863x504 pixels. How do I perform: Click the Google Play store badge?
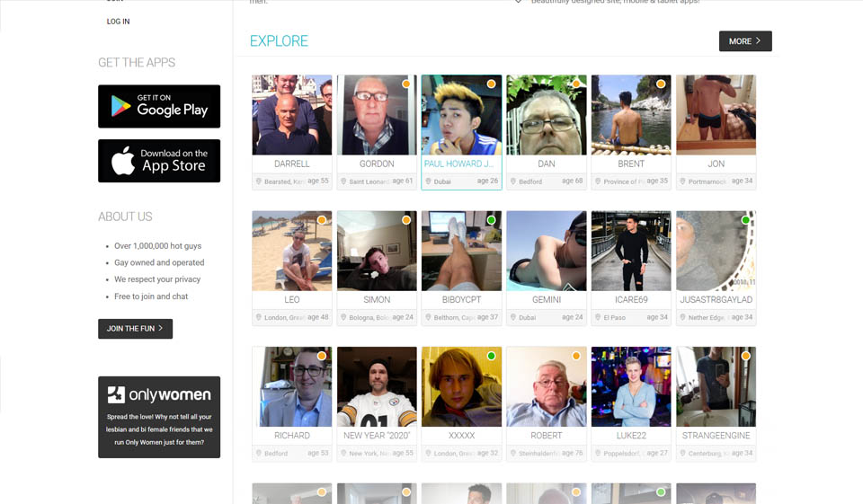pos(159,106)
